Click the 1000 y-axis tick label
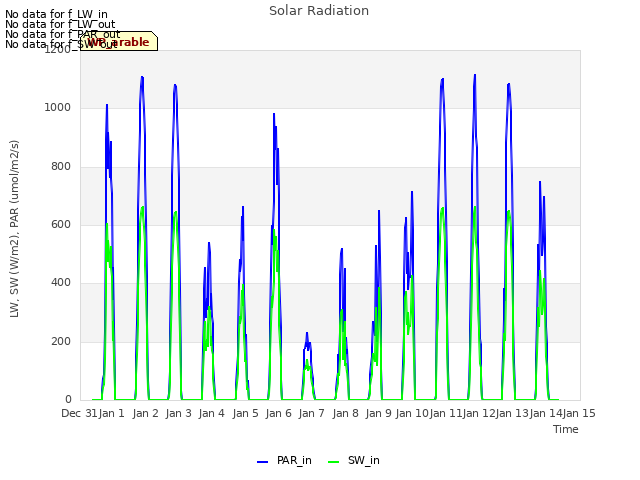The image size is (640, 480). (x=58, y=108)
